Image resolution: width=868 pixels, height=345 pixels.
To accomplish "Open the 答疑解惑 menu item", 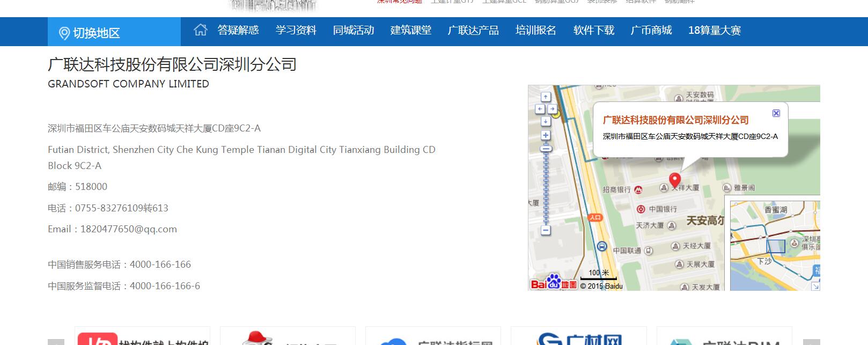I will pyautogui.click(x=238, y=31).
